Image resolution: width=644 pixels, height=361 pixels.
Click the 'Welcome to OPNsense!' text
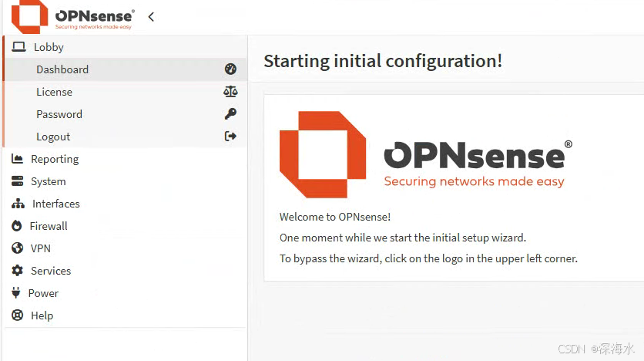point(335,217)
